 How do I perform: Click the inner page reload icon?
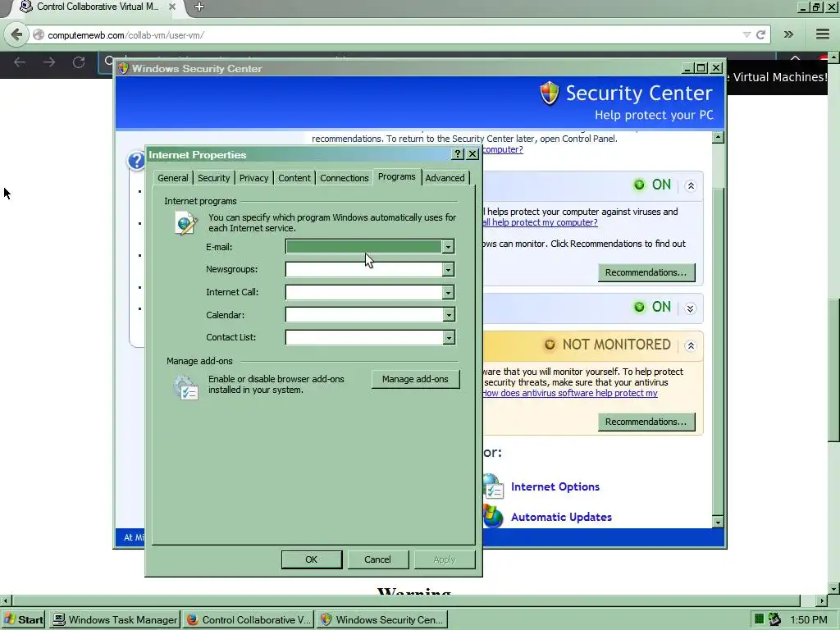click(x=79, y=62)
